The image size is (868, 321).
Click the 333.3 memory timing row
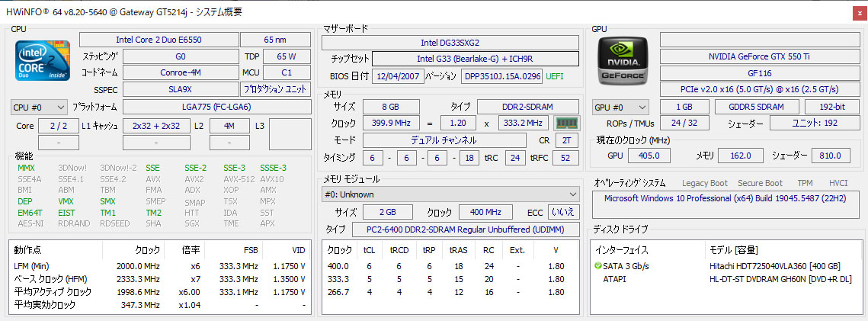coord(450,279)
